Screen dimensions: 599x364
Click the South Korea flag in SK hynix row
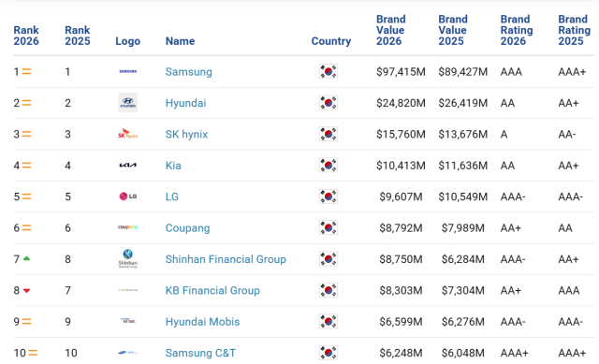coord(329,134)
